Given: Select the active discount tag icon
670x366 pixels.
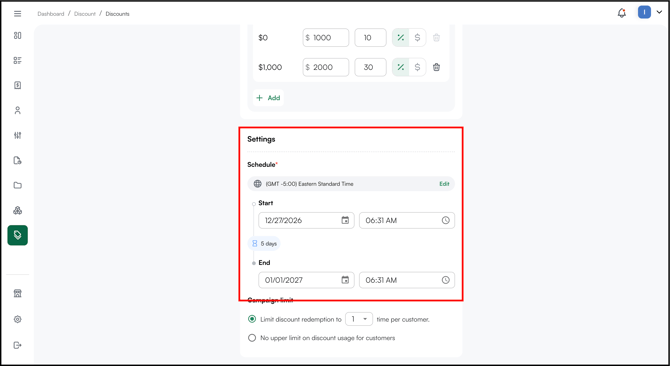Looking at the screenshot, I should click(x=18, y=235).
